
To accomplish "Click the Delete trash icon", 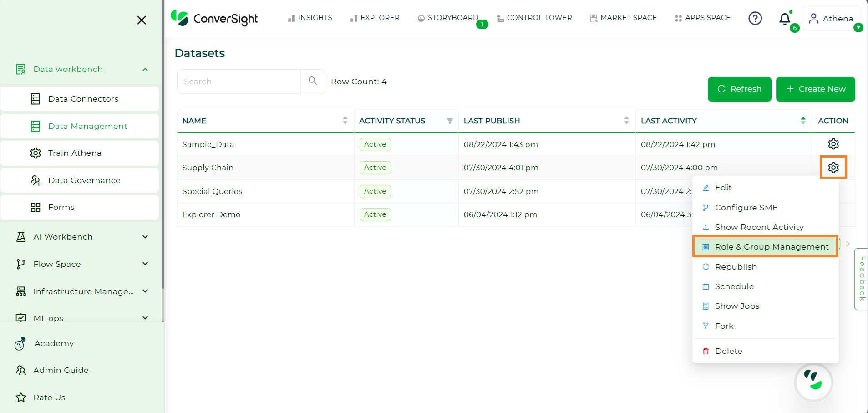I will pyautogui.click(x=706, y=351).
